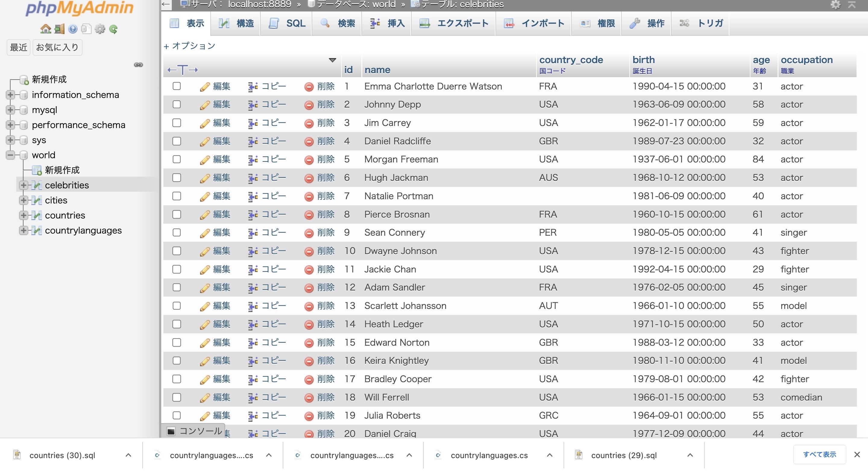Click copy icon for Hugh Jackman row
Screen dimensions: 868x472
[253, 178]
